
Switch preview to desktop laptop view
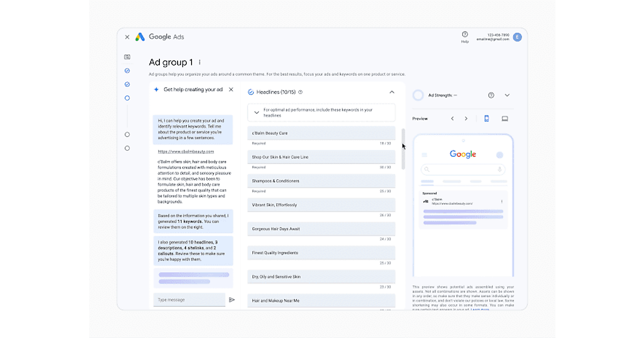click(x=504, y=119)
